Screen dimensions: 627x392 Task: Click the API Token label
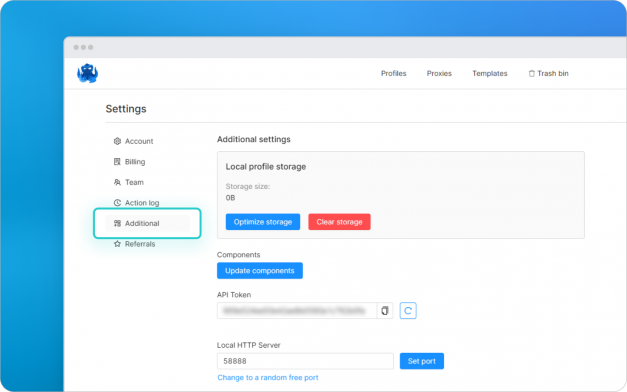(234, 295)
